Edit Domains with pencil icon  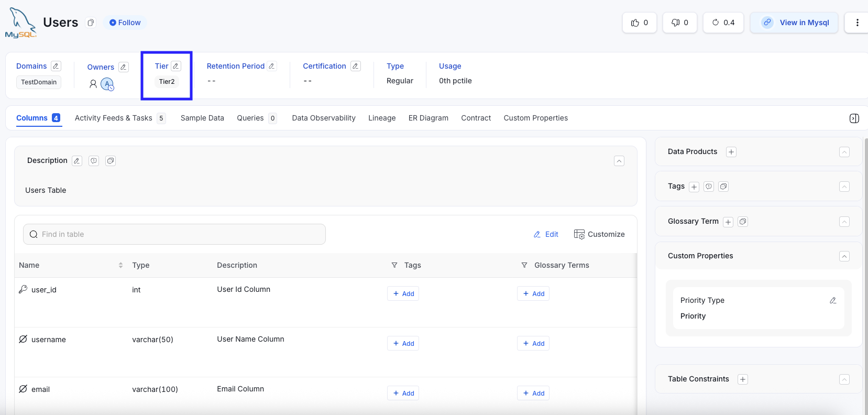[56, 66]
